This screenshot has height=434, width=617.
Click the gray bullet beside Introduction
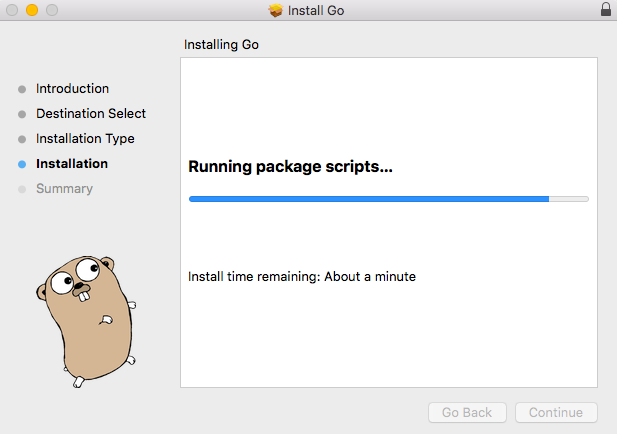tap(22, 89)
